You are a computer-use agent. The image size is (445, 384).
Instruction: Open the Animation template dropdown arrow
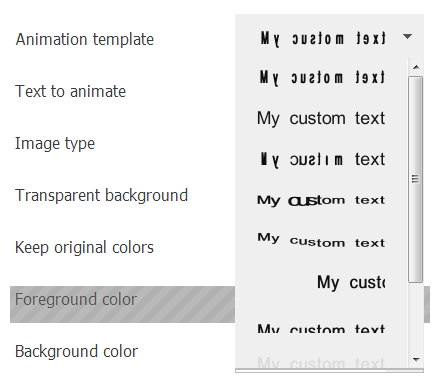click(407, 36)
